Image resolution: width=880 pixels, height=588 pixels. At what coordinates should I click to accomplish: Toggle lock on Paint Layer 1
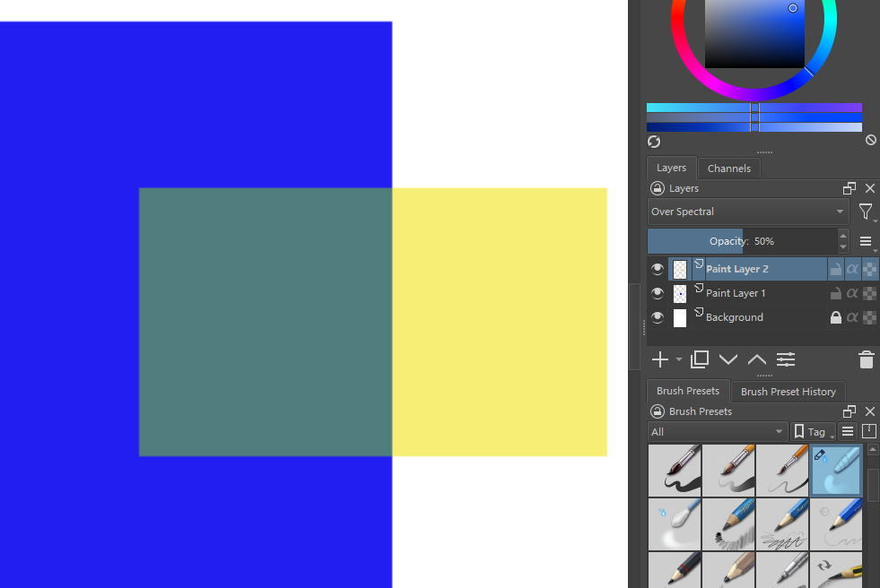pyautogui.click(x=835, y=293)
